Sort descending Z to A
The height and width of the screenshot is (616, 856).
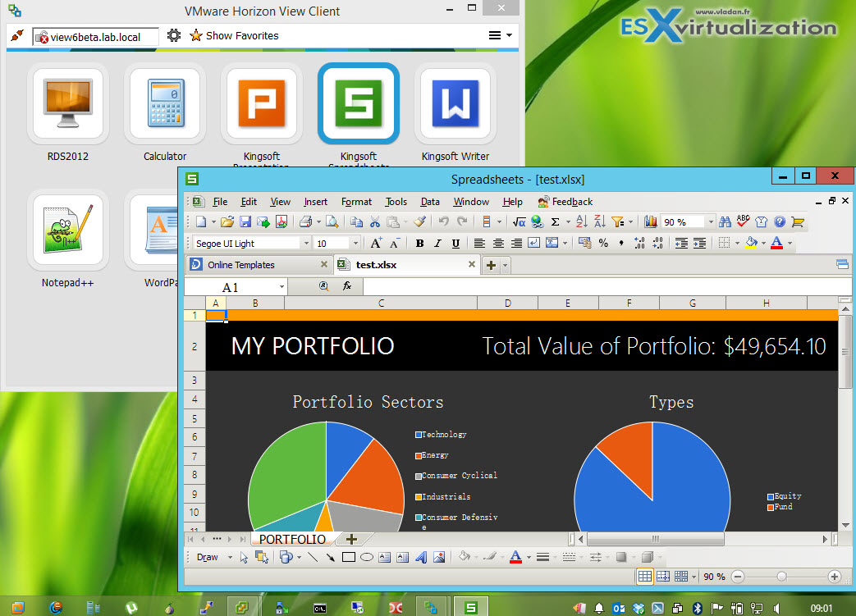pyautogui.click(x=600, y=221)
